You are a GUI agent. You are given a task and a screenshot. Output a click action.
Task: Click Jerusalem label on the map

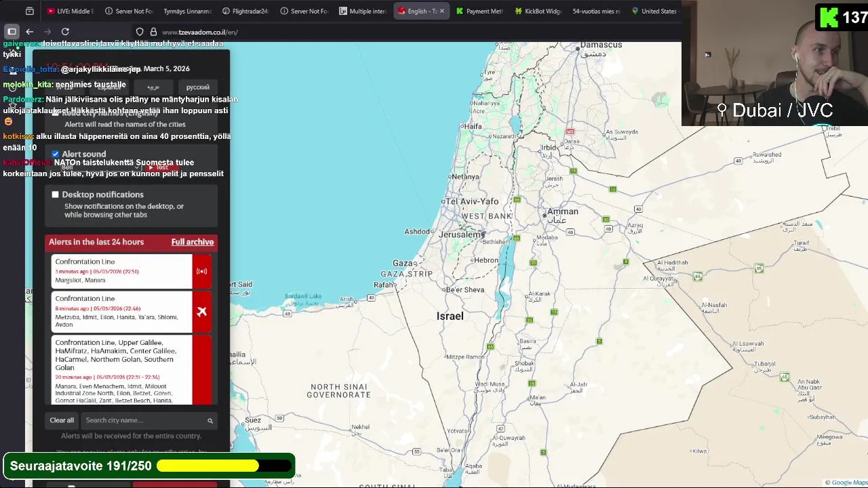point(461,235)
